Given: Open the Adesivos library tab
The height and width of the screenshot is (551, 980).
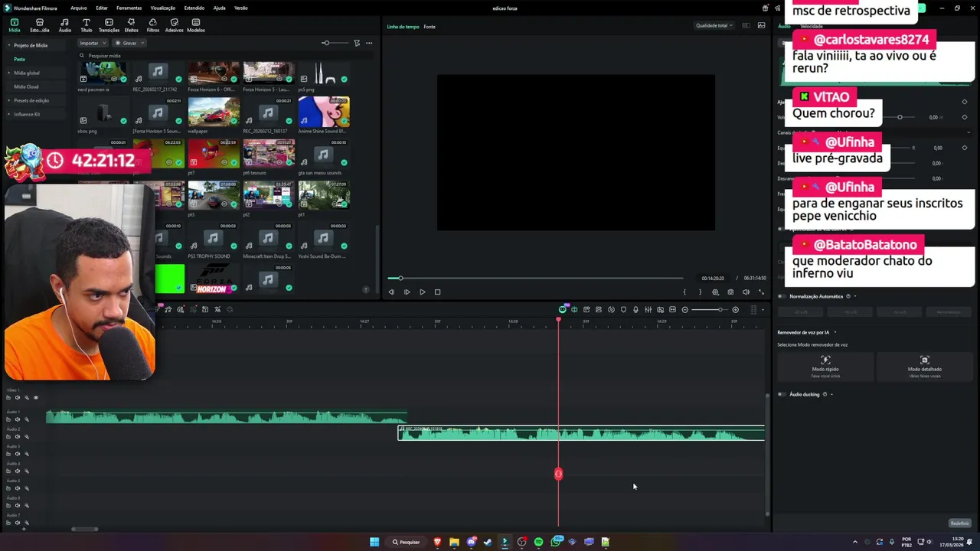Looking at the screenshot, I should pos(175,25).
